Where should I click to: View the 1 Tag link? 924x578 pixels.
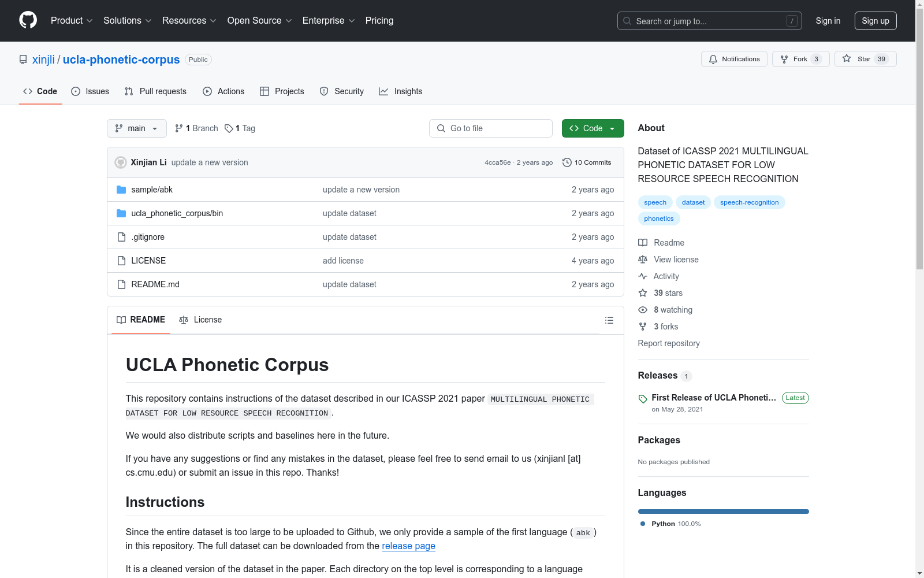(x=240, y=128)
